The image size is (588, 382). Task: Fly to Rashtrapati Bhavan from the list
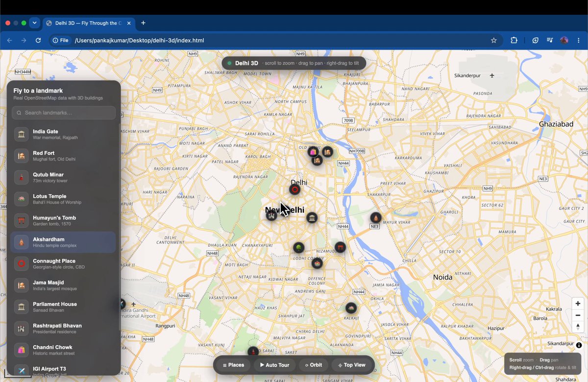coord(63,328)
